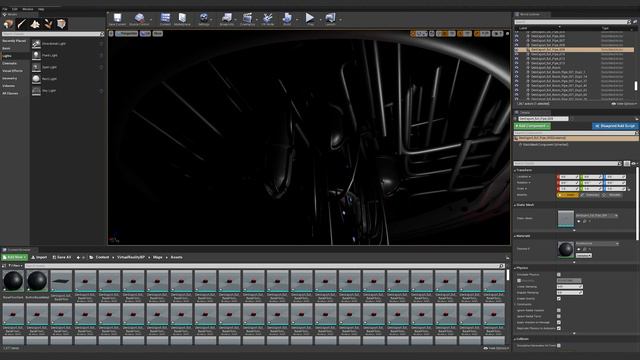640x360 pixels.
Task: Pick the Rect Light icon
Action: tap(36, 79)
